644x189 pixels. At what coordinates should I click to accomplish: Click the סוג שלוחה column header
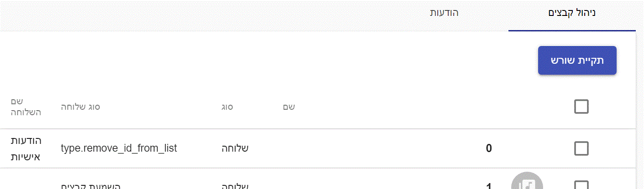(81, 107)
